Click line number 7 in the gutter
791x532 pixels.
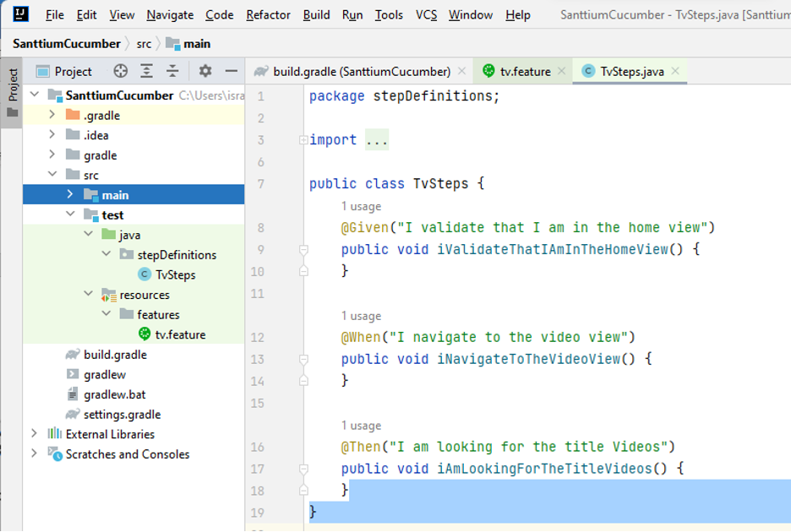tap(260, 183)
